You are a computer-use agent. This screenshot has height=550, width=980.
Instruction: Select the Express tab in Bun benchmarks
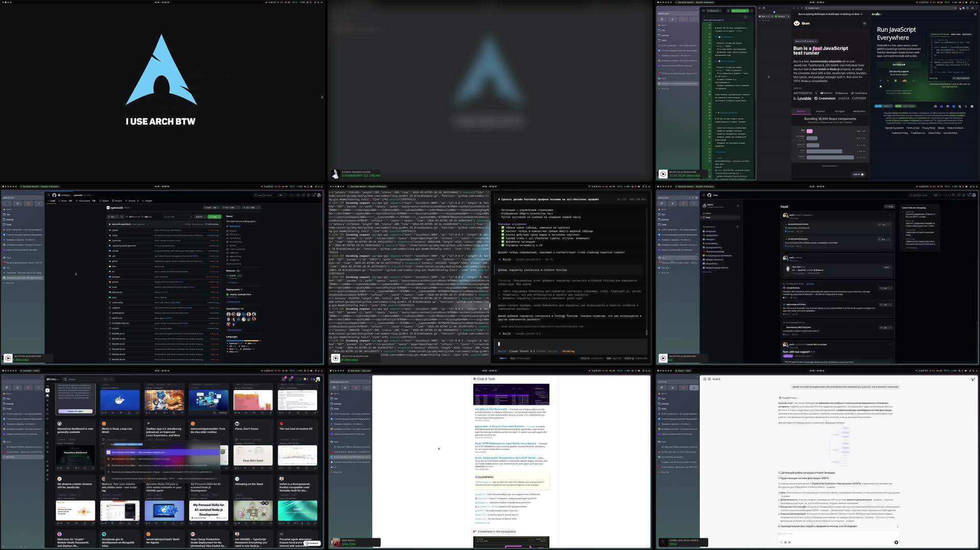(x=820, y=111)
